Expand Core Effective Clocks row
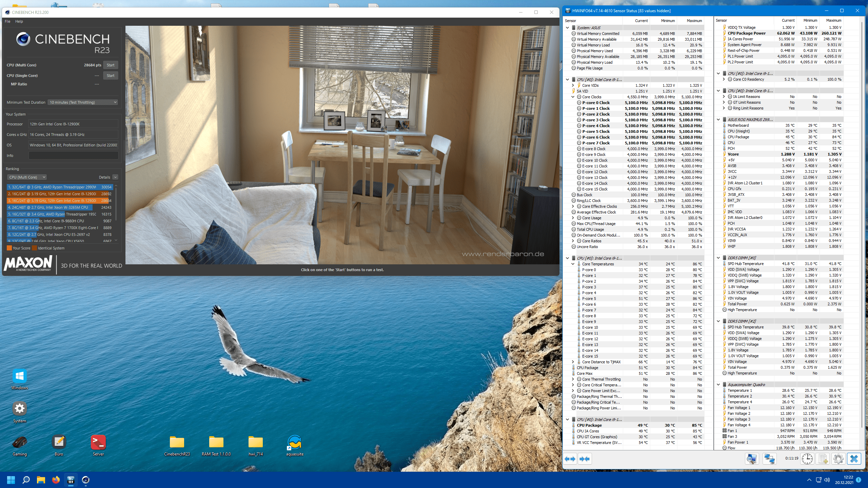868x488 pixels. coord(573,206)
